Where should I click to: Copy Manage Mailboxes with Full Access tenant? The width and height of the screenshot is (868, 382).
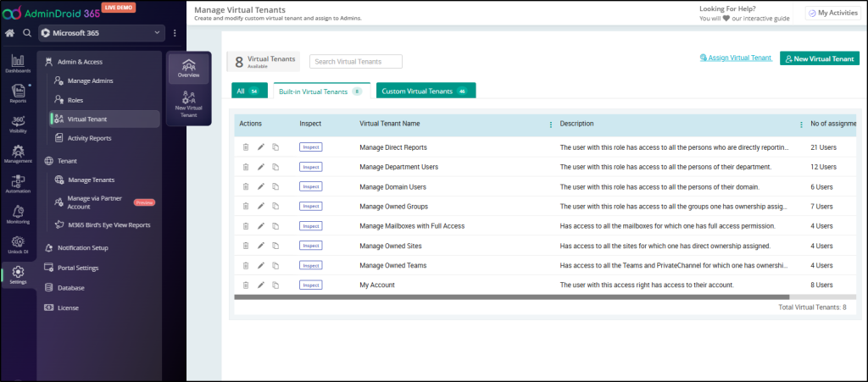(x=275, y=225)
